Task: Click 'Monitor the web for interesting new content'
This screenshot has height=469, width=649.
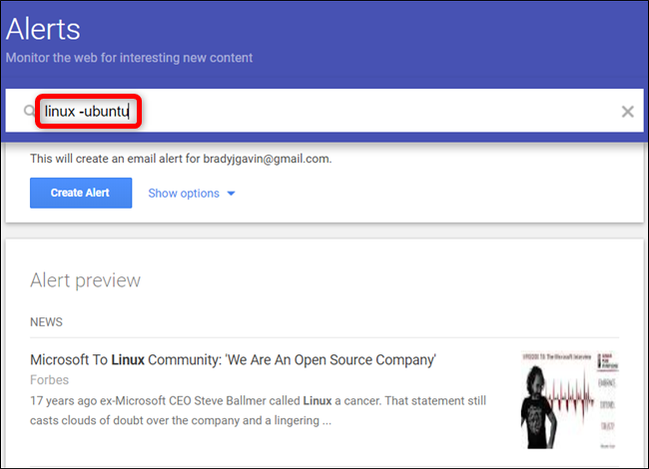Action: click(129, 58)
